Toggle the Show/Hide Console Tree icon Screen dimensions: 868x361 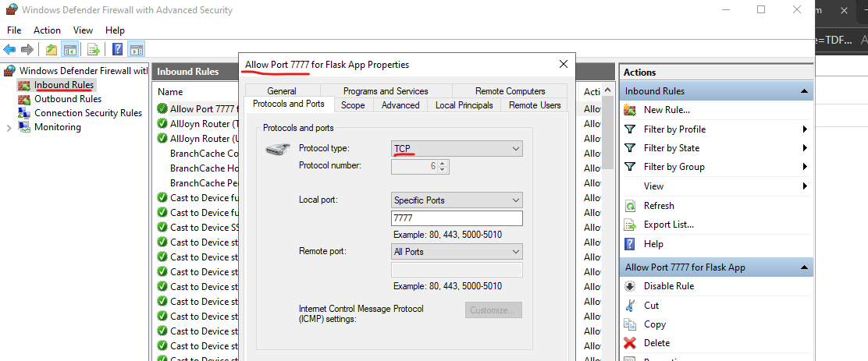69,50
